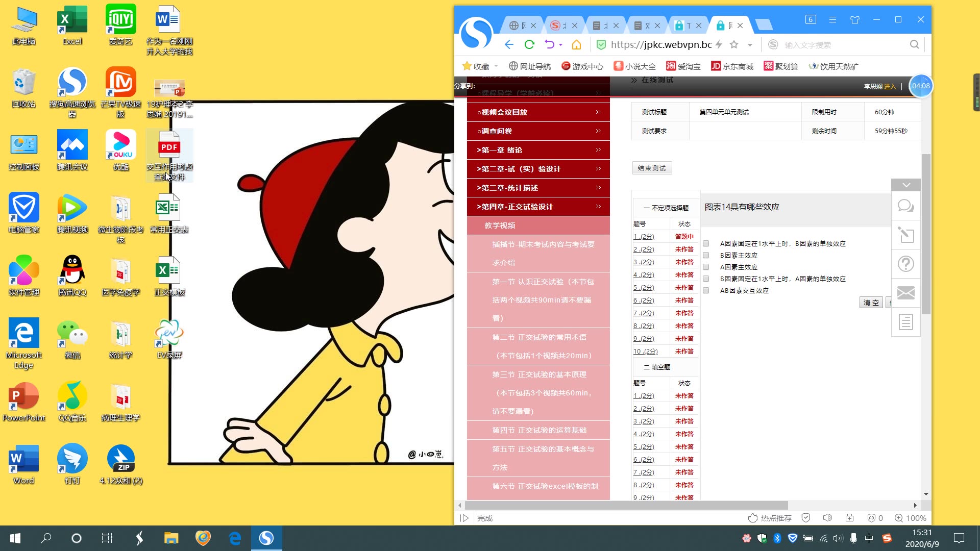The height and width of the screenshot is (551, 980).
Task: Bookmark page with the star icon
Action: pos(734,45)
